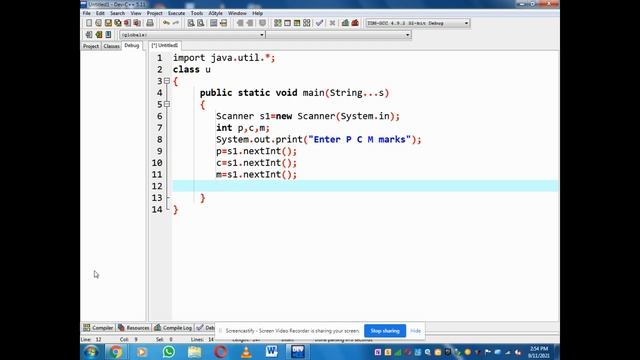This screenshot has width=640, height=360.
Task: Open the Window menu
Action: tap(237, 13)
